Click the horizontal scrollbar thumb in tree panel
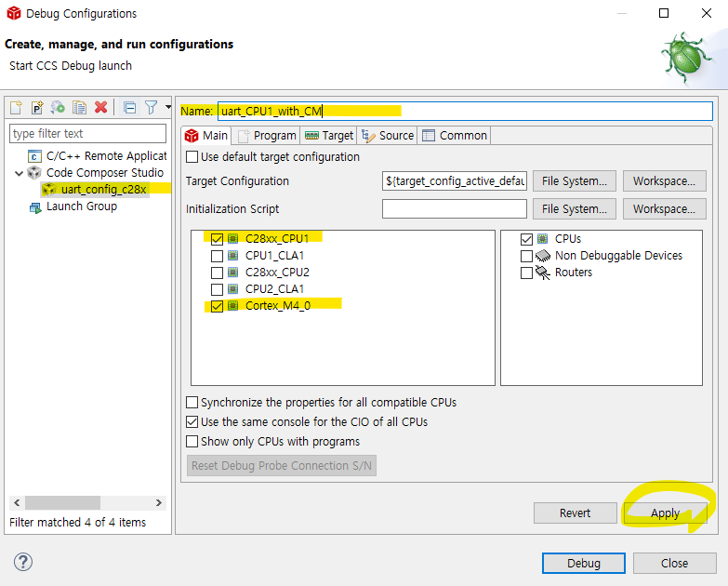728x586 pixels. tap(62, 503)
